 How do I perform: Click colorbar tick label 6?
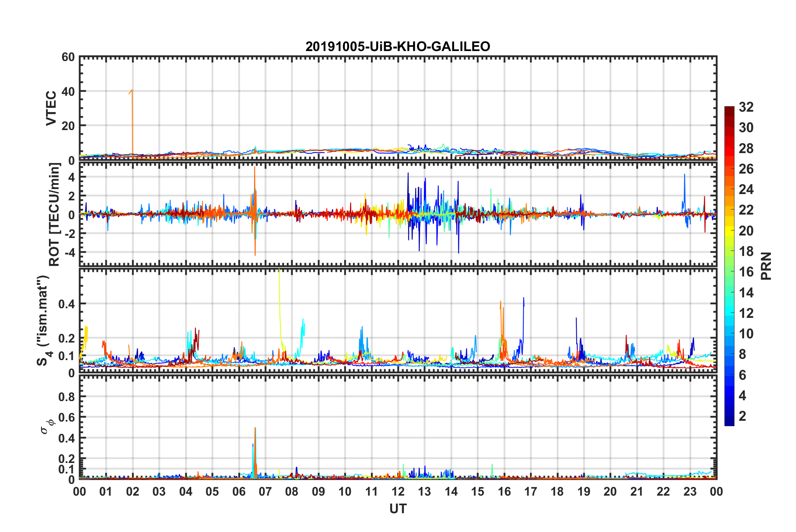(x=742, y=375)
